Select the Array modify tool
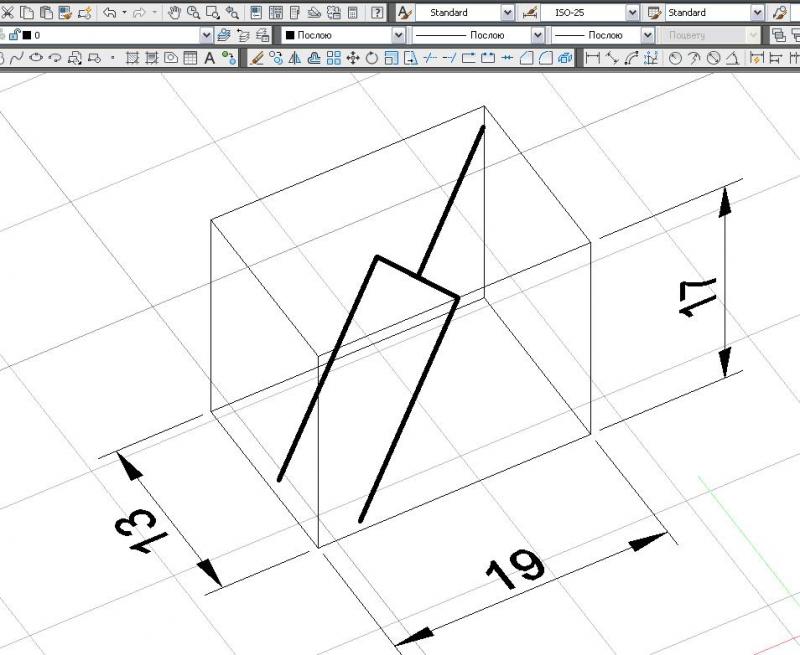 (x=334, y=58)
